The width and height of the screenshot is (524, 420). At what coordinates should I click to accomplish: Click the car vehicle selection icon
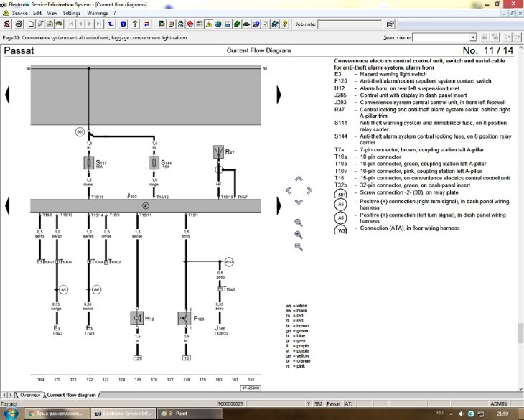pyautogui.click(x=59, y=24)
